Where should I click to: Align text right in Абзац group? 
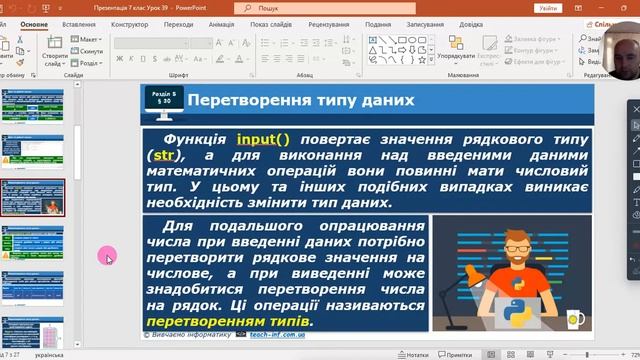point(289,59)
